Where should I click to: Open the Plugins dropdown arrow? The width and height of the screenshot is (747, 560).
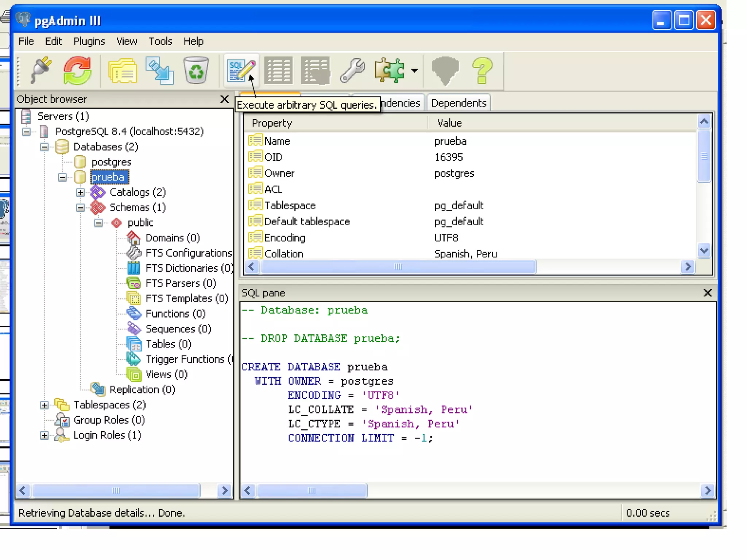click(x=414, y=71)
